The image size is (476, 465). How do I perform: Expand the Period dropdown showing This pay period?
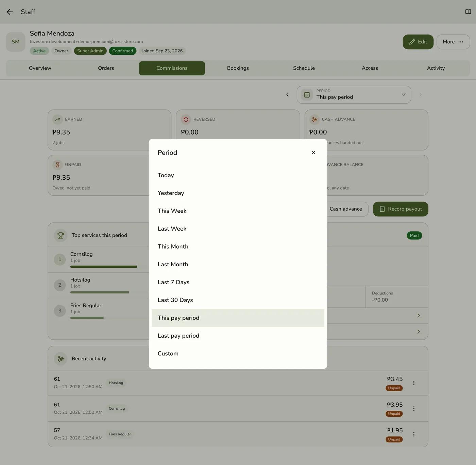tap(354, 95)
